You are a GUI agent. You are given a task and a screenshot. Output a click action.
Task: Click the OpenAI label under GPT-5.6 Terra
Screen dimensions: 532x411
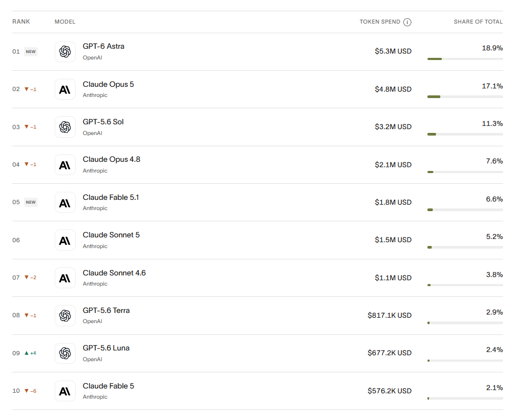click(92, 322)
